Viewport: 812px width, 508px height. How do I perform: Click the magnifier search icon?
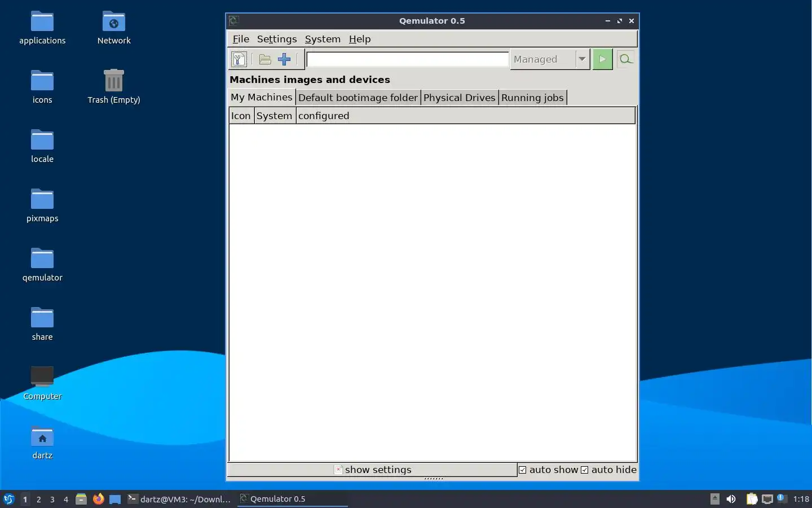point(625,59)
